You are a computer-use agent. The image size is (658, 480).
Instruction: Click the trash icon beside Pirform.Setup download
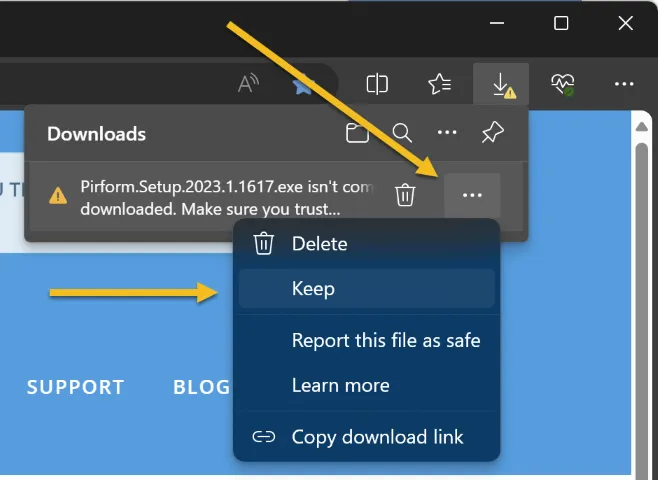(x=405, y=195)
